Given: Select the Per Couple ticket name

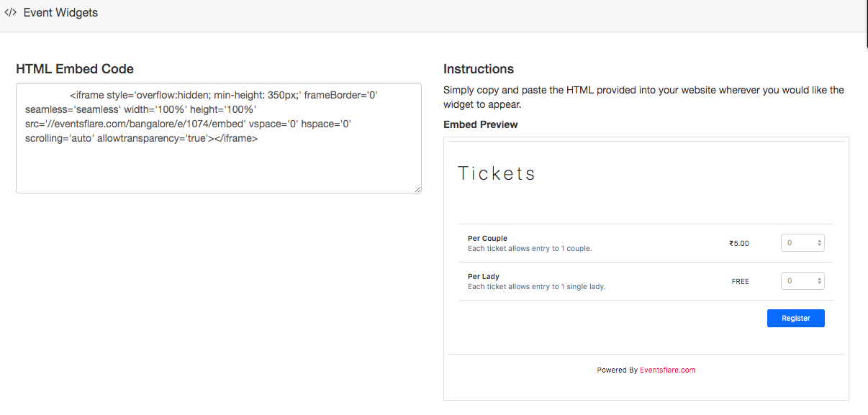Looking at the screenshot, I should point(487,238).
